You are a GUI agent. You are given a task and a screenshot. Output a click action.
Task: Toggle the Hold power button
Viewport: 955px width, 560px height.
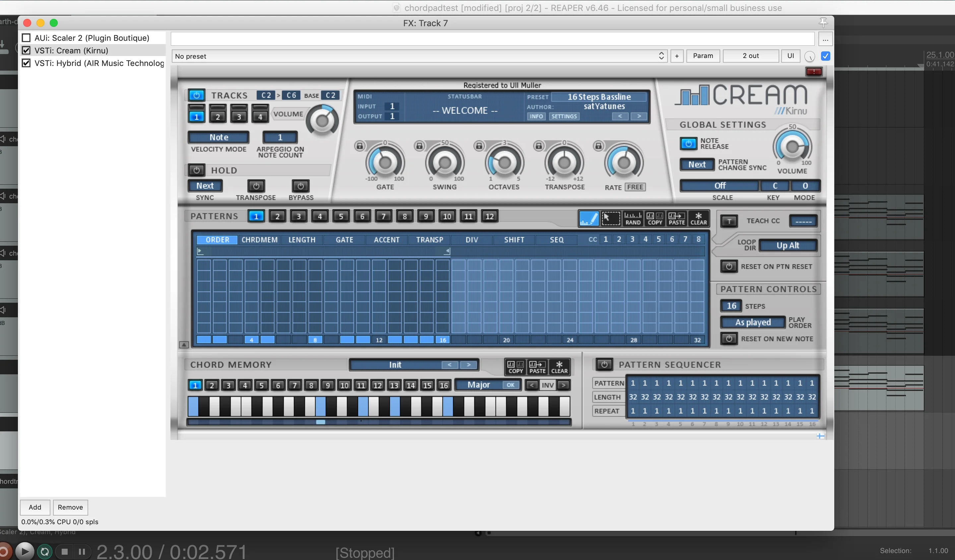[196, 170]
